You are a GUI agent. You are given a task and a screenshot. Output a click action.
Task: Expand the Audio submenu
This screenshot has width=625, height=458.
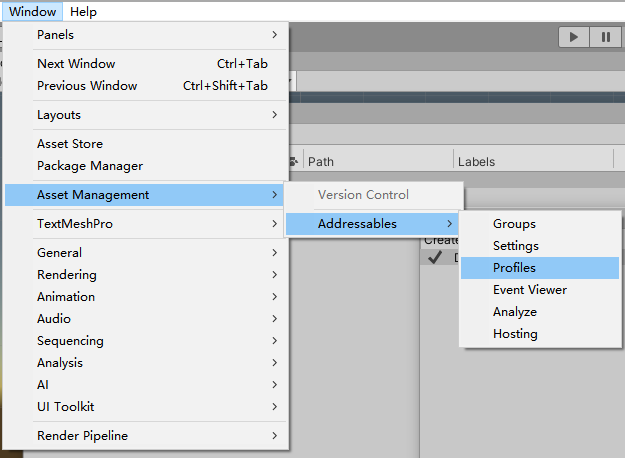(145, 318)
